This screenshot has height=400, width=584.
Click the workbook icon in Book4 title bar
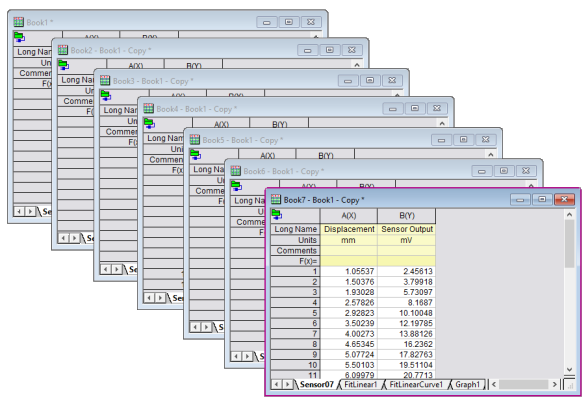pyautogui.click(x=149, y=109)
